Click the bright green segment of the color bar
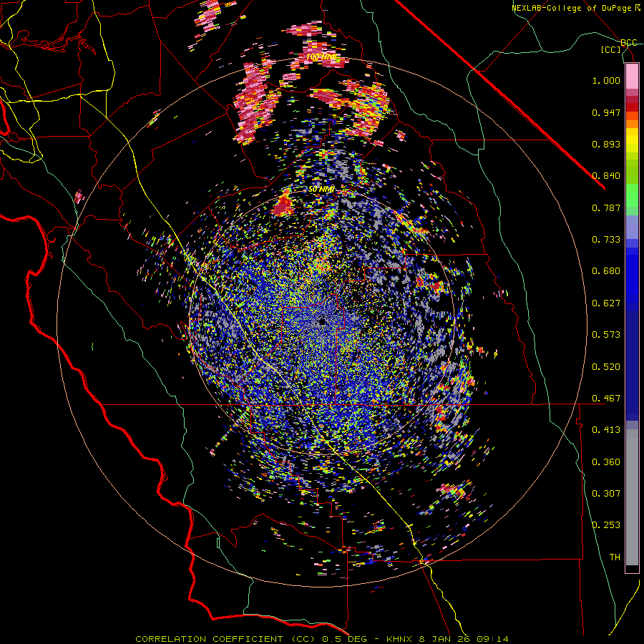Screen dimensions: 644x644 pos(632,195)
